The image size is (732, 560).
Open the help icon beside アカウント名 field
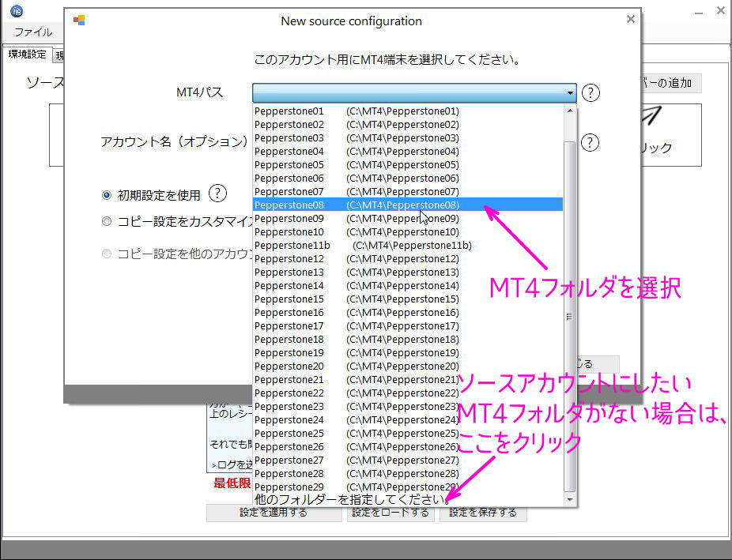[591, 143]
